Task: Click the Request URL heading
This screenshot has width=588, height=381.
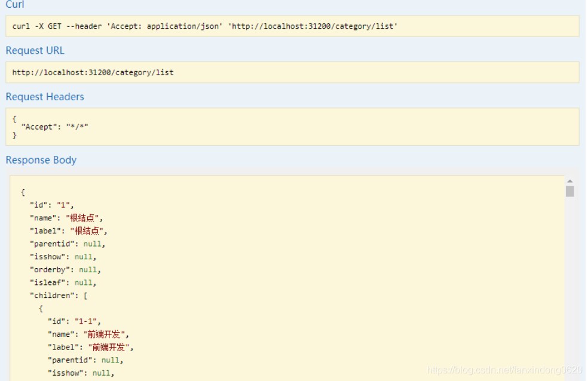Action: (x=35, y=51)
